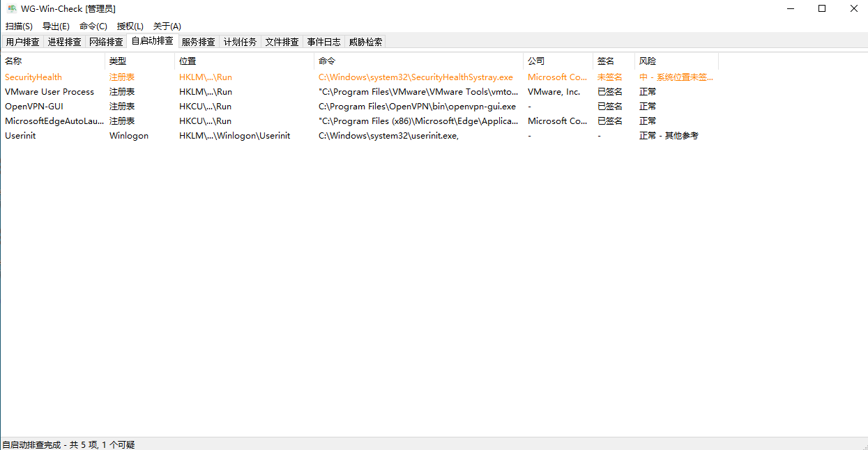Maximize the WG-Win-Check window
This screenshot has width=868, height=450.
tap(822, 9)
